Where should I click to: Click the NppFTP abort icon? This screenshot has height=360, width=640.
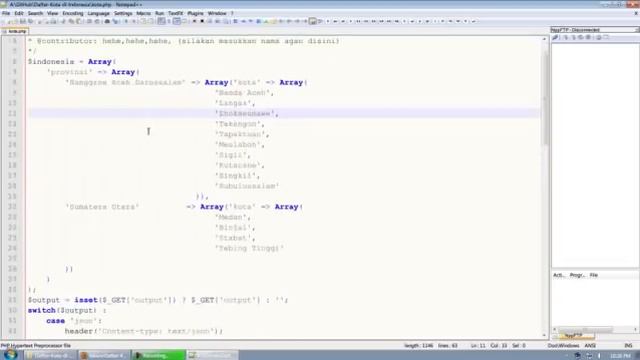tap(588, 37)
